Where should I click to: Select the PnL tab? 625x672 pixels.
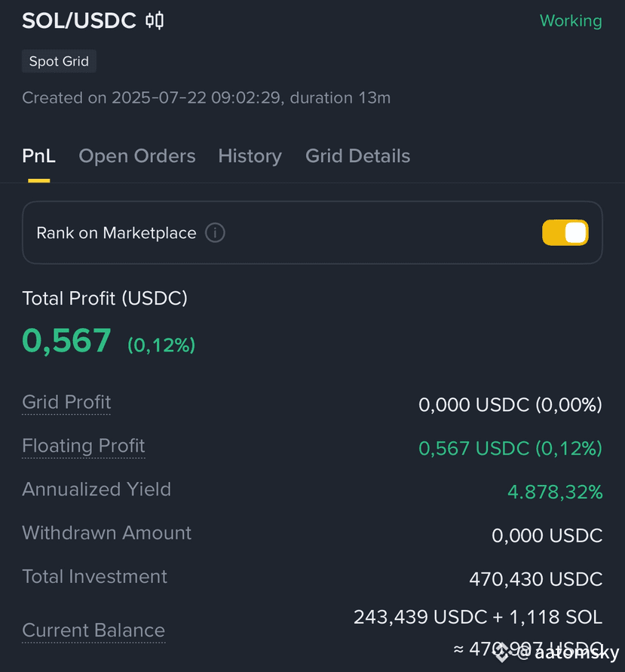tap(39, 156)
